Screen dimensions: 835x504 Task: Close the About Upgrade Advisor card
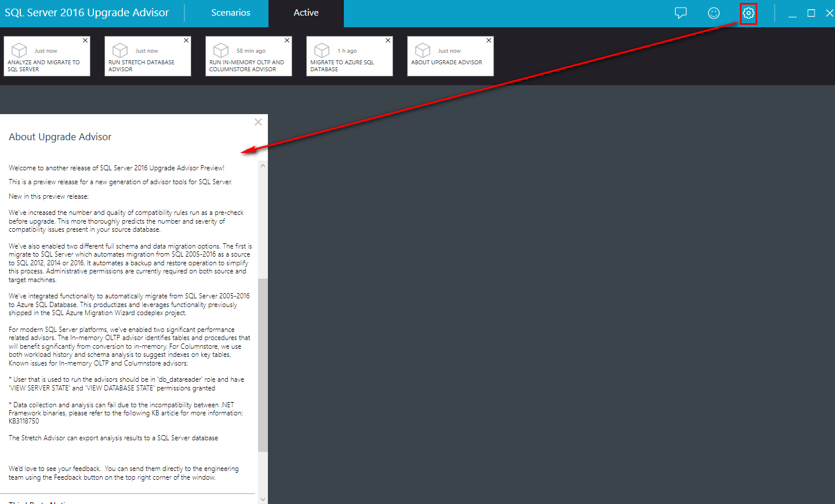point(489,41)
